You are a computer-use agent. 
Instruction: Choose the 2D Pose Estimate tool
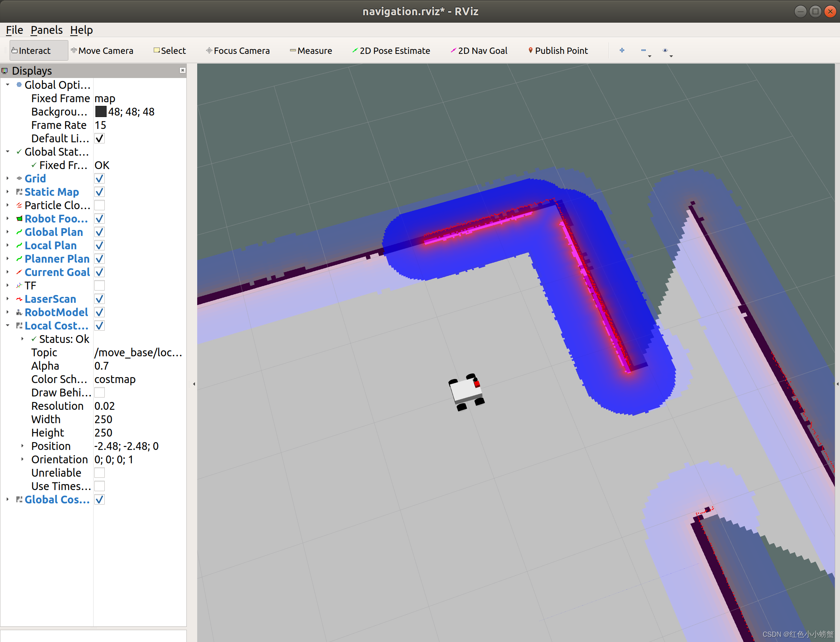pos(391,51)
